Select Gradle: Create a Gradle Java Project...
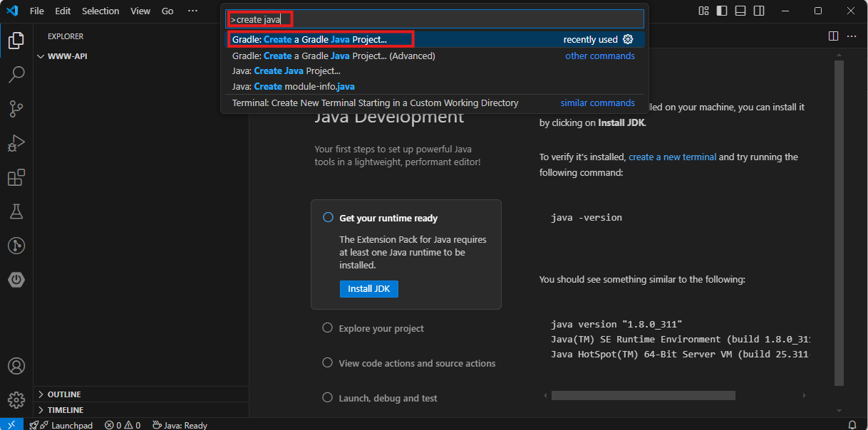This screenshot has height=430, width=868. (x=435, y=40)
